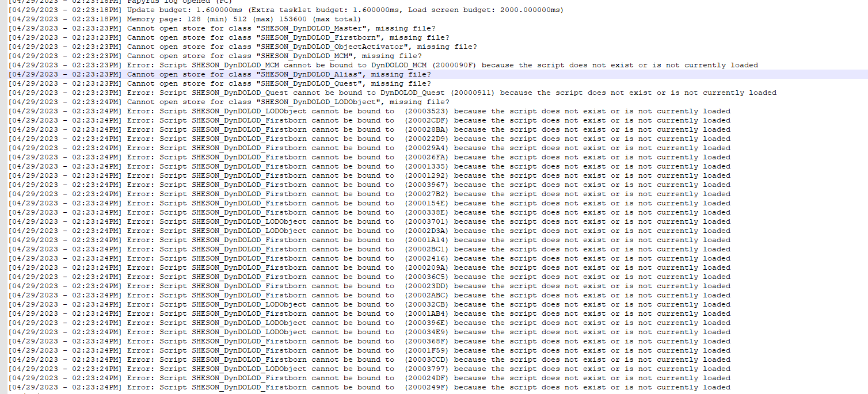
Task: Click the last Firstborn error line (2000249F)
Action: (x=370, y=387)
